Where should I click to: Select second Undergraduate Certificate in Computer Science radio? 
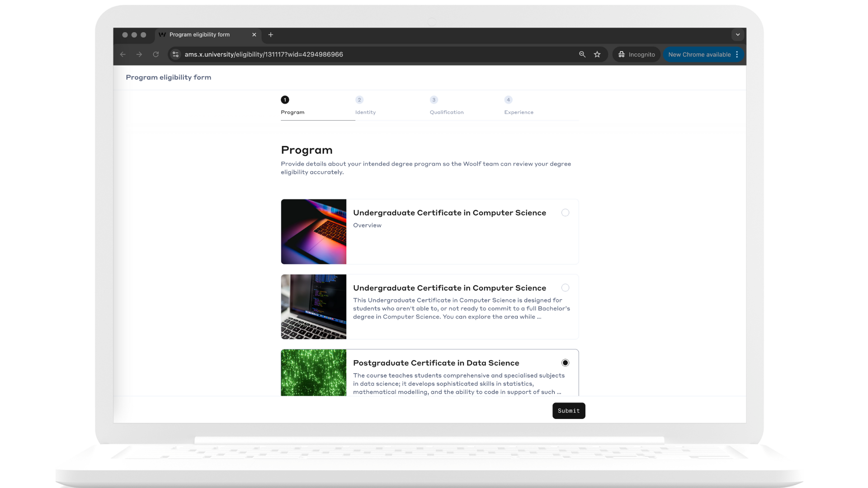pos(565,288)
